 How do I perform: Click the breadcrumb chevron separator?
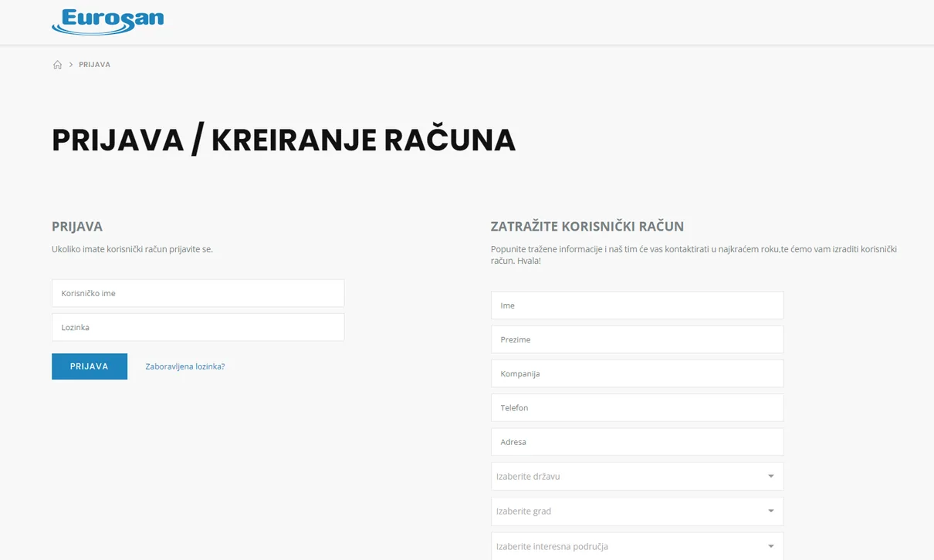pyautogui.click(x=71, y=65)
